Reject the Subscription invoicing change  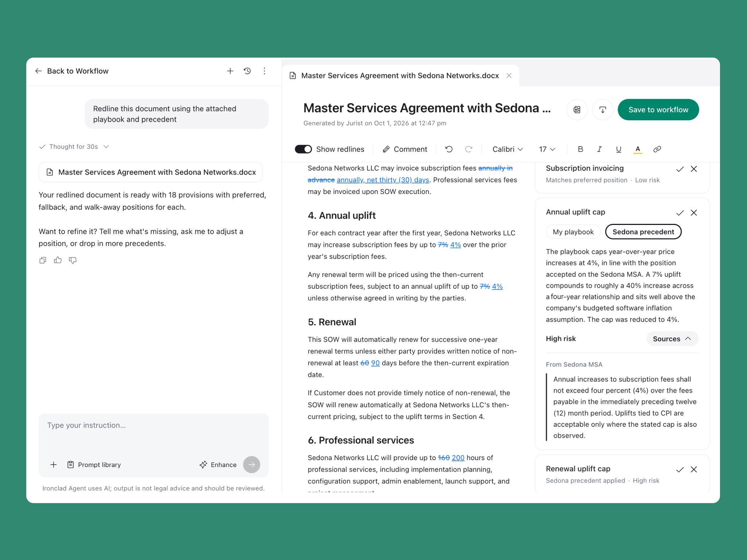click(694, 169)
